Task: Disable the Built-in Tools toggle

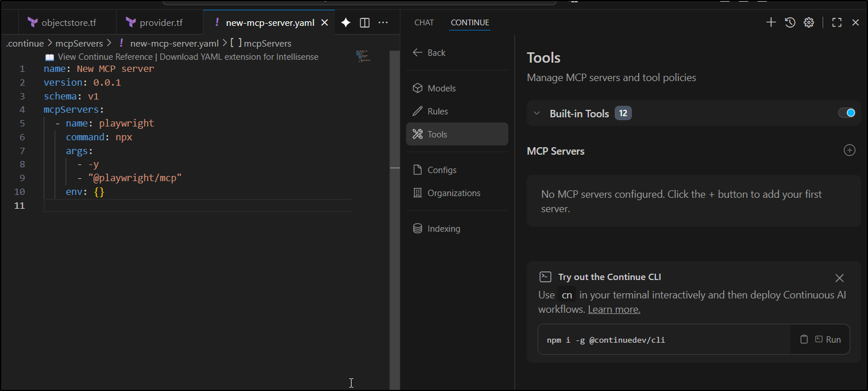Action: pyautogui.click(x=847, y=113)
